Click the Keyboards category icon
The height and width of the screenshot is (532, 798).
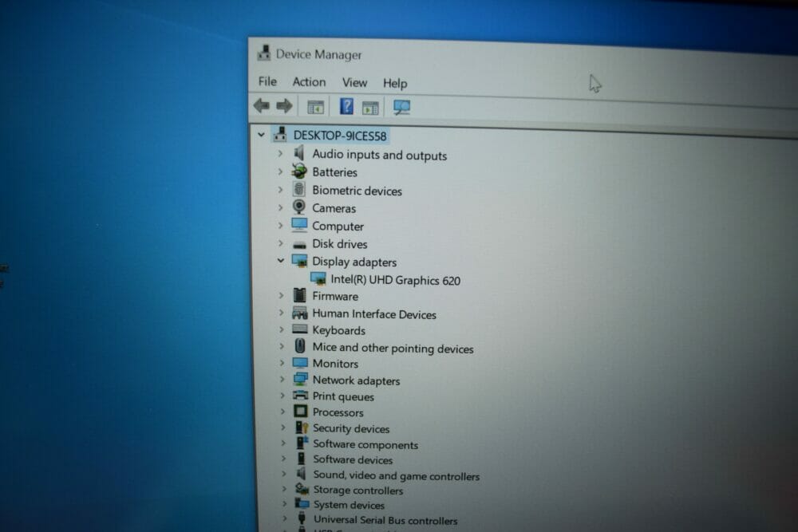pos(300,329)
